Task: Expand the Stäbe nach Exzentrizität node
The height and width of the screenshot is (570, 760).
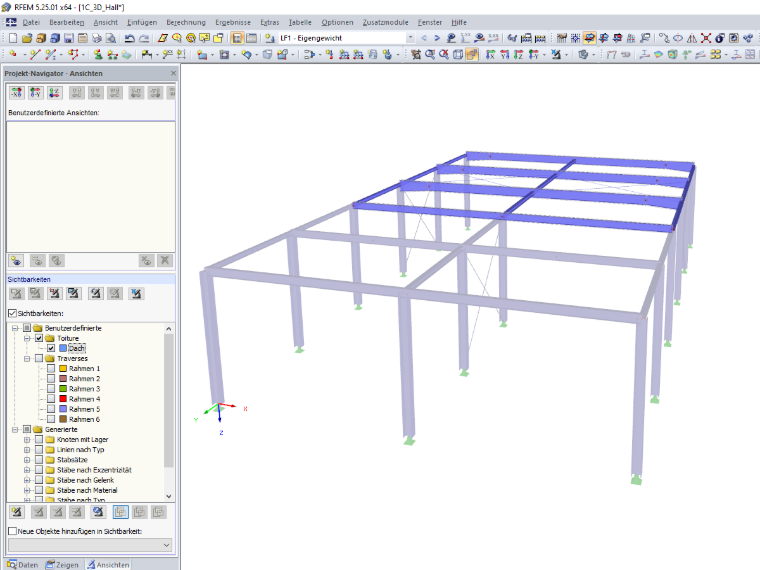Action: (x=27, y=470)
